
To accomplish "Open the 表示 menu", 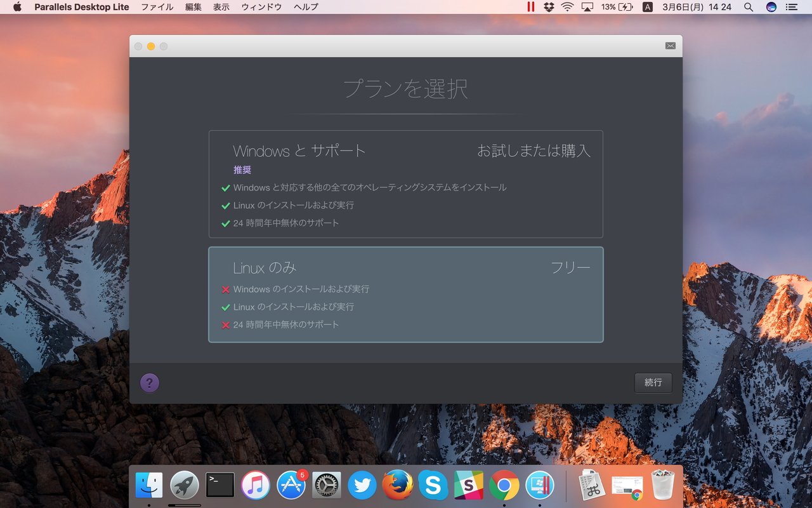I will click(221, 7).
